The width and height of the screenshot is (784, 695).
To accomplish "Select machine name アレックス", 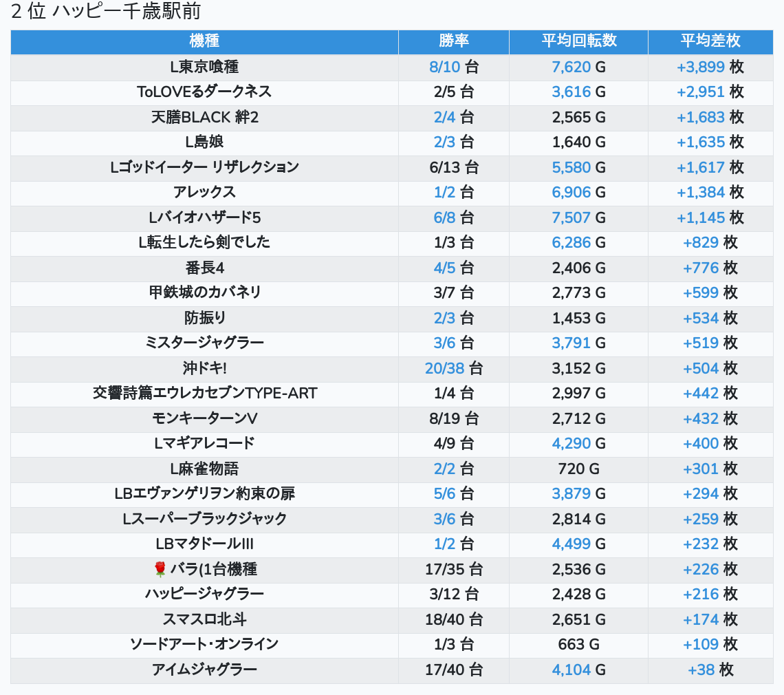I will 204,192.
